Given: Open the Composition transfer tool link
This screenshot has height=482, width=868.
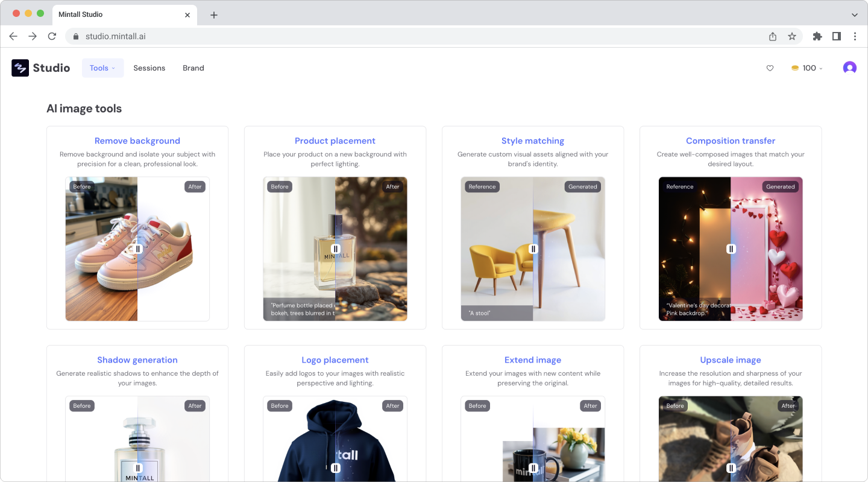Looking at the screenshot, I should point(731,141).
